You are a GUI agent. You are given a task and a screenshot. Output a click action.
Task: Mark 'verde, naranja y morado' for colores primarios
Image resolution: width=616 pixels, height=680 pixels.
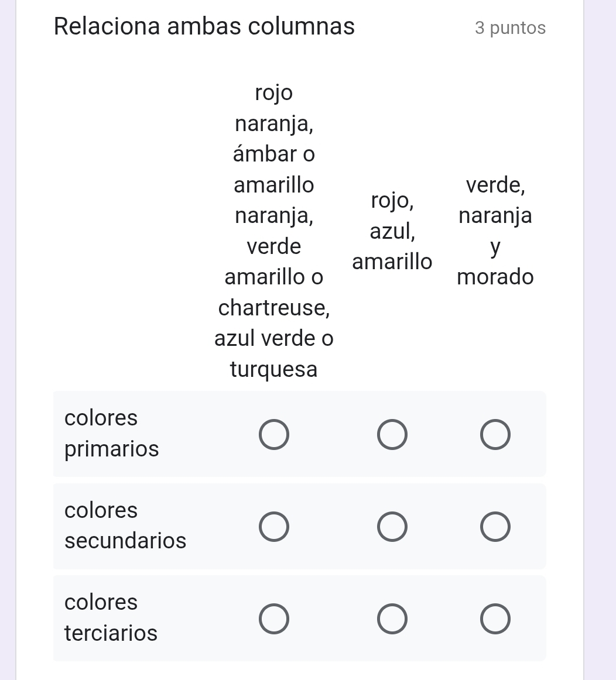[x=495, y=434]
